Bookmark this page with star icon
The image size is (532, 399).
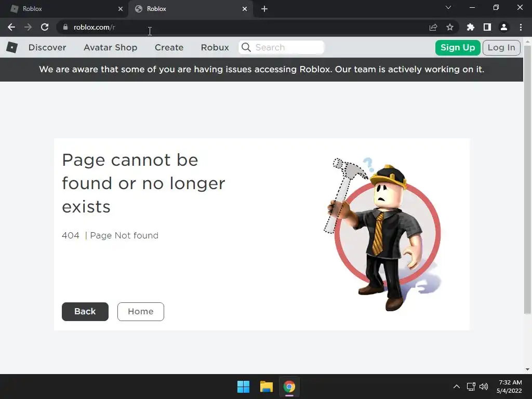pyautogui.click(x=450, y=27)
